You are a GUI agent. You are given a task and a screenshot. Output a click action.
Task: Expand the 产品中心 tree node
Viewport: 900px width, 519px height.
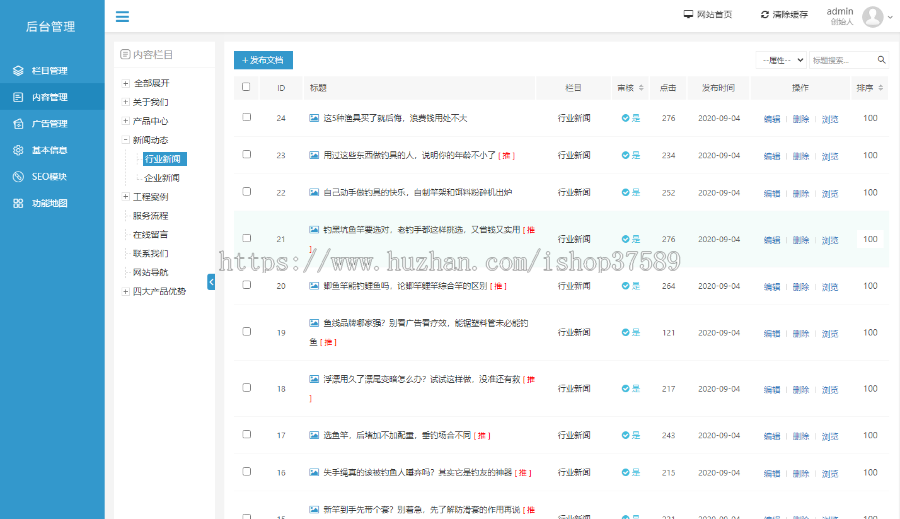(125, 121)
